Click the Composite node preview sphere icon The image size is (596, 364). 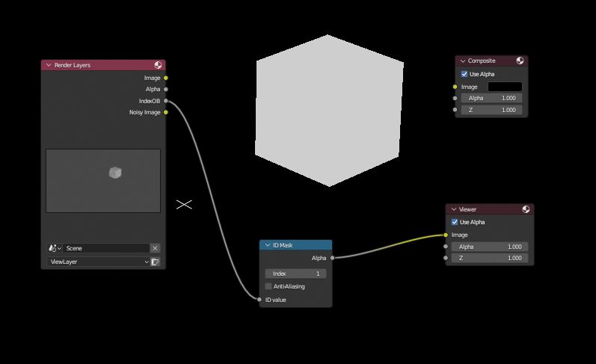(520, 61)
